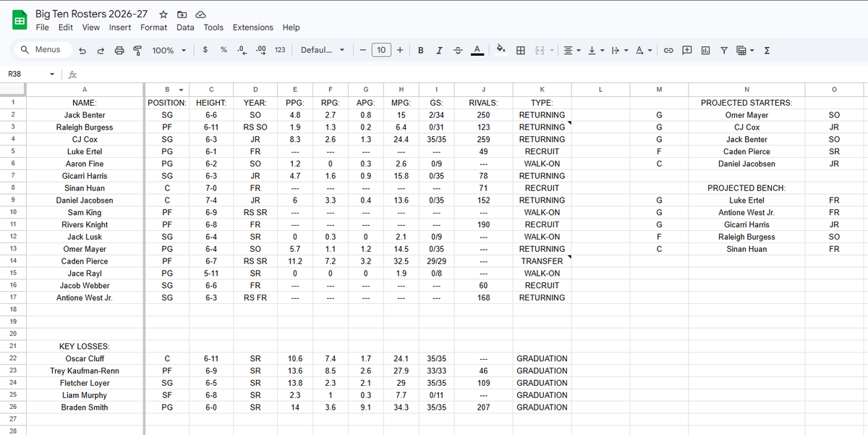Open the 100% zoom dropdown
The height and width of the screenshot is (435, 868).
click(x=169, y=51)
